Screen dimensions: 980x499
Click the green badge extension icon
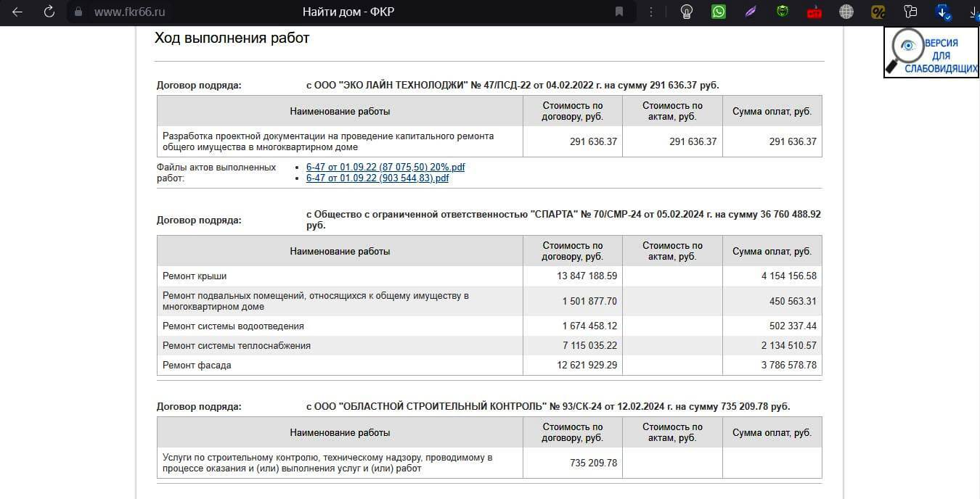click(x=783, y=12)
